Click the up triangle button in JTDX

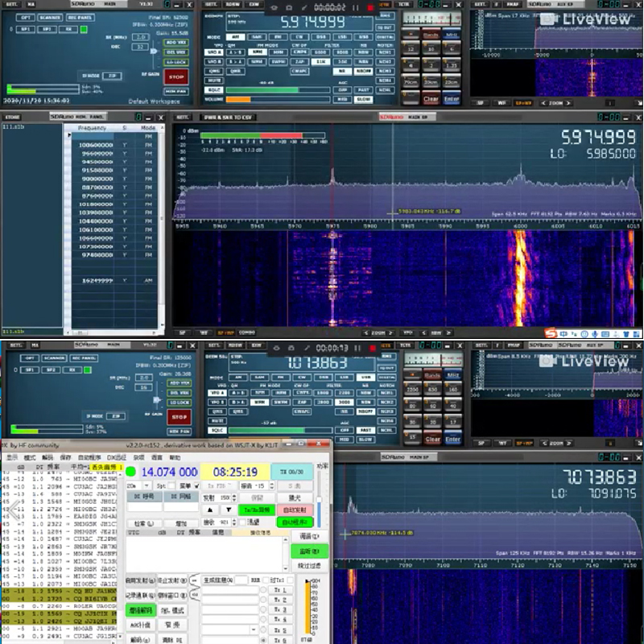coord(210,510)
